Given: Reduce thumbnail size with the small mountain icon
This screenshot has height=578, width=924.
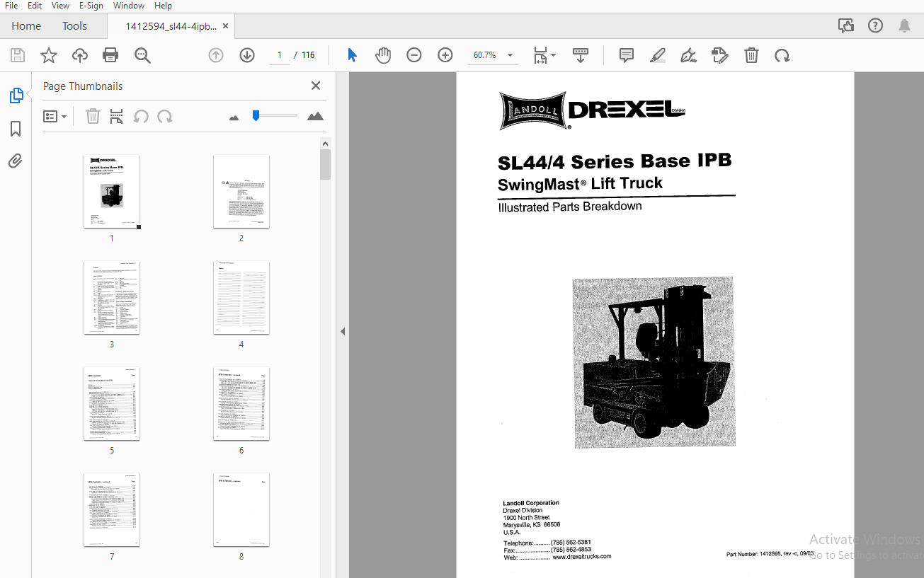Looking at the screenshot, I should 234,117.
